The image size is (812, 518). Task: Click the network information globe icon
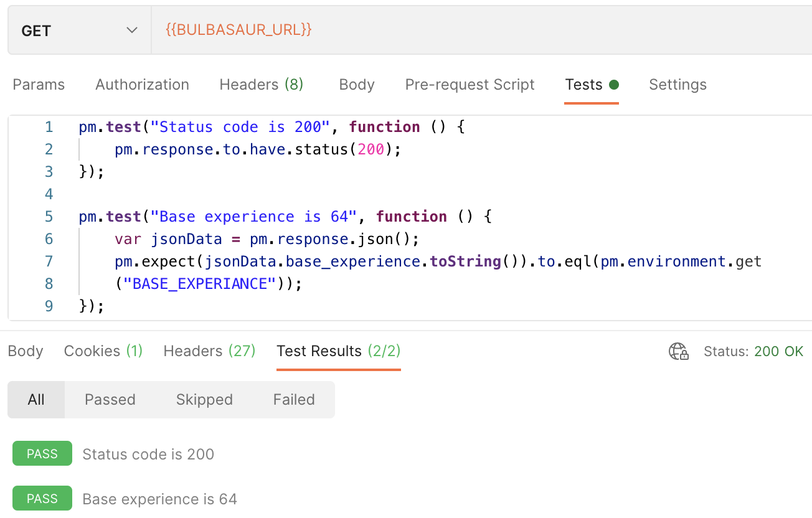click(x=678, y=351)
